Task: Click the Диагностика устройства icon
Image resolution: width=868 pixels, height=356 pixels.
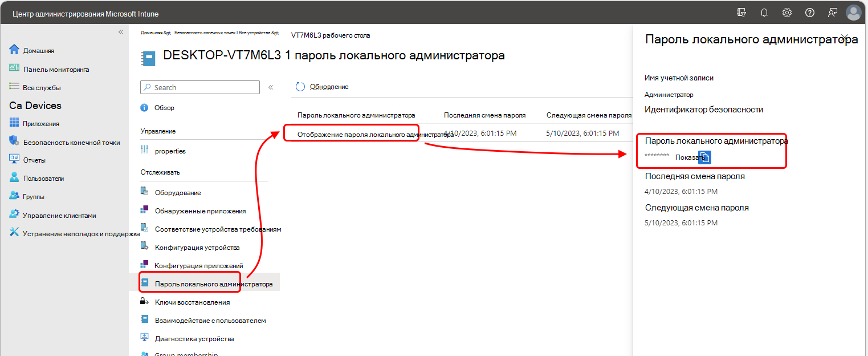Action: [144, 338]
